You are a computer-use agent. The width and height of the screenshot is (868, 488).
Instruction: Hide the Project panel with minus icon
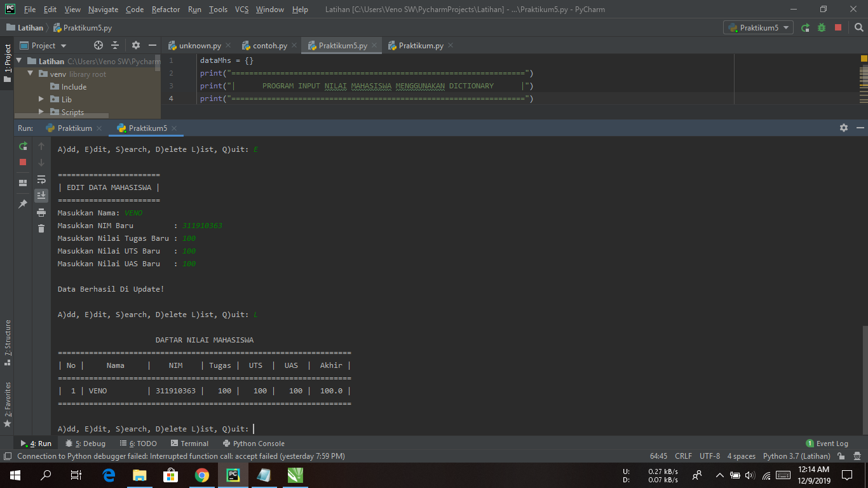[153, 46]
